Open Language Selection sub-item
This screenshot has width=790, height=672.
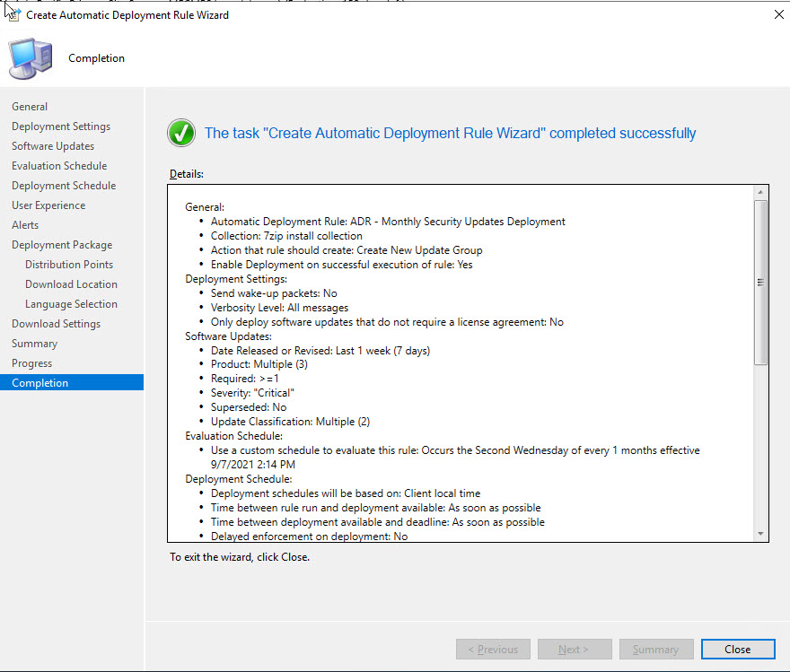71,304
